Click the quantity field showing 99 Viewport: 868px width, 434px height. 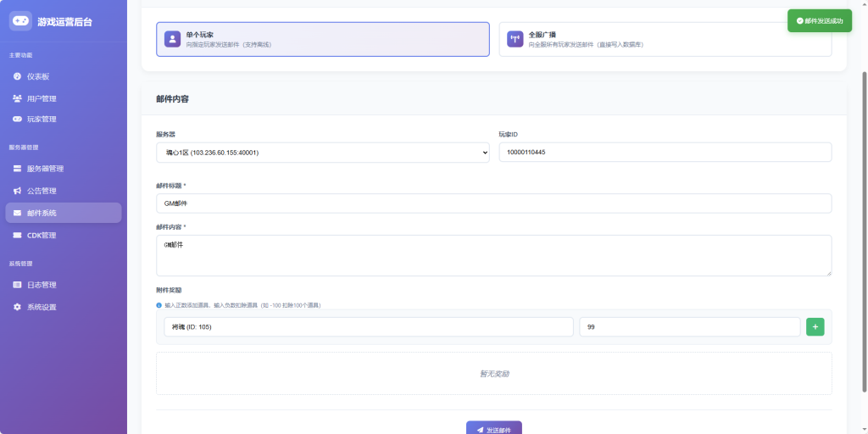[690, 326]
